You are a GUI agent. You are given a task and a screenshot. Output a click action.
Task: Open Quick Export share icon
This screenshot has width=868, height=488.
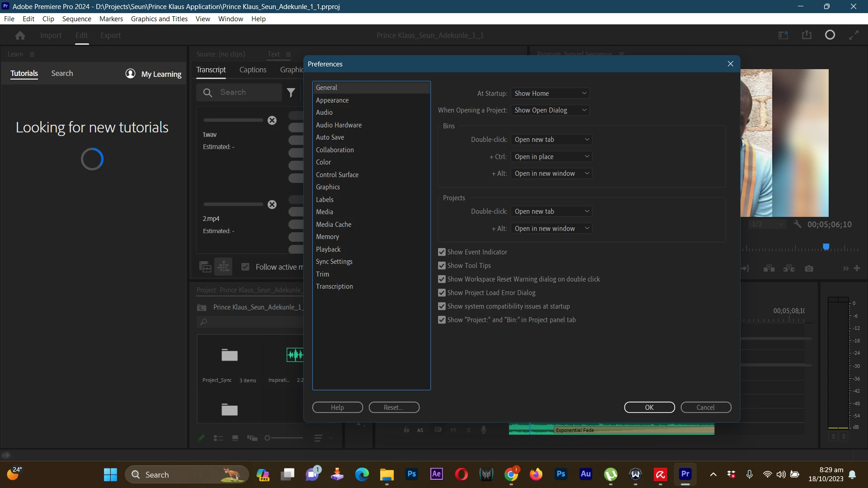[x=807, y=35]
